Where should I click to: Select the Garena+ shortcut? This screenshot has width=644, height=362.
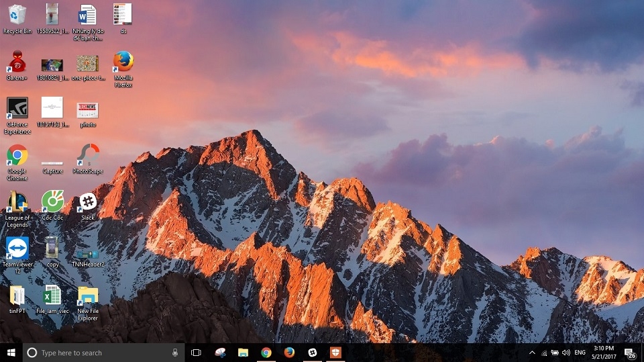(x=17, y=65)
